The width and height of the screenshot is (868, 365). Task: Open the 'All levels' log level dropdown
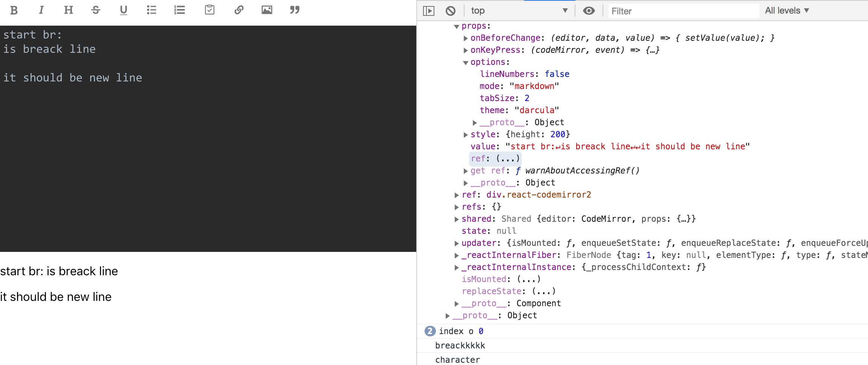point(787,11)
